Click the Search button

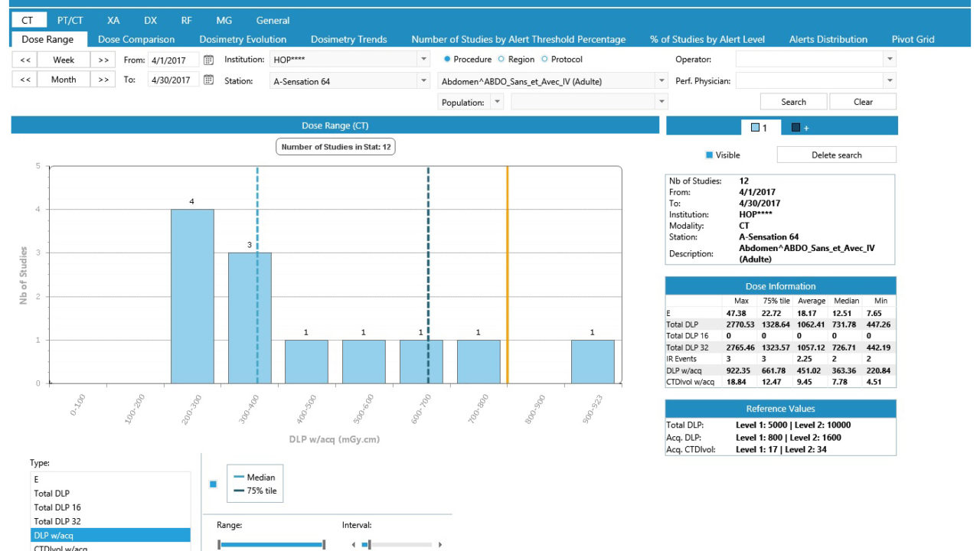(793, 102)
